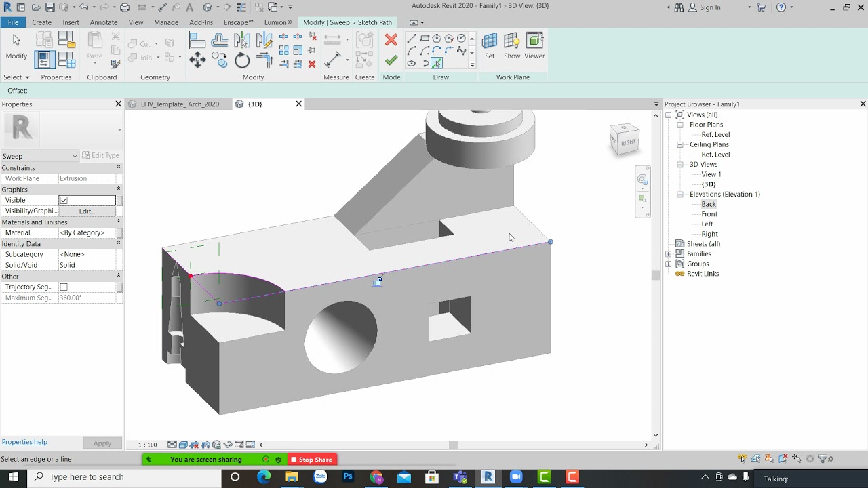868x488 pixels.
Task: Open the Annotate ribbon tab
Action: (104, 22)
